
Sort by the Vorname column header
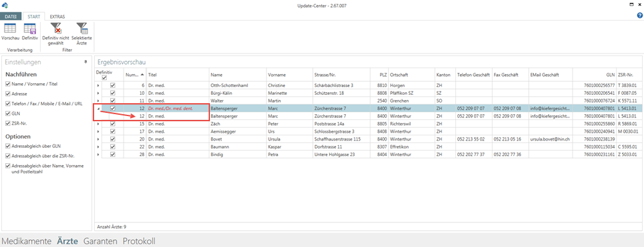point(290,75)
